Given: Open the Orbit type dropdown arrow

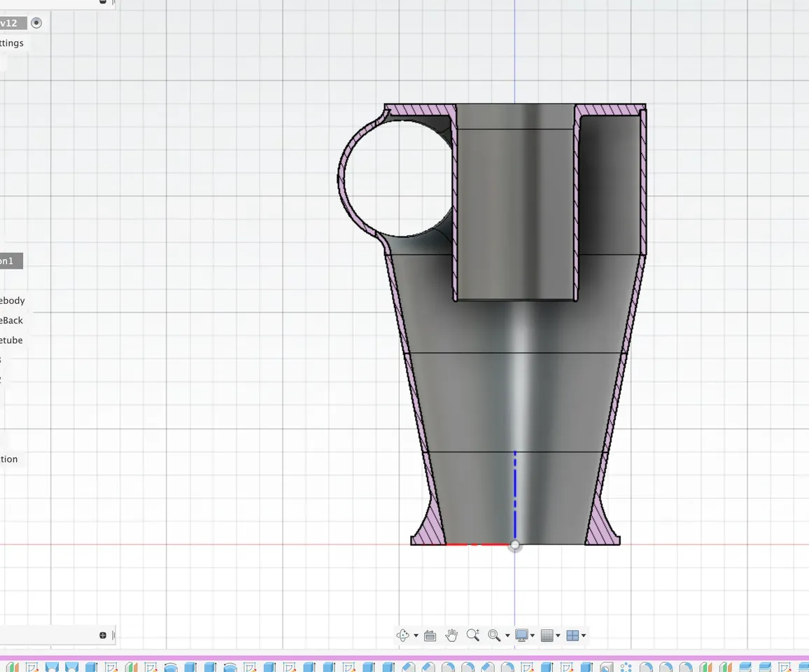Looking at the screenshot, I should [x=416, y=636].
